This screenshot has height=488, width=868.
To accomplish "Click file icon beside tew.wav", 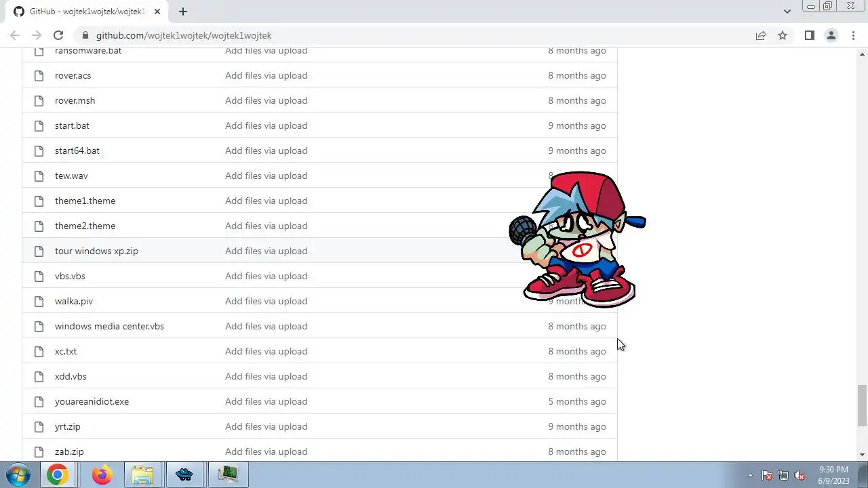I will point(39,176).
